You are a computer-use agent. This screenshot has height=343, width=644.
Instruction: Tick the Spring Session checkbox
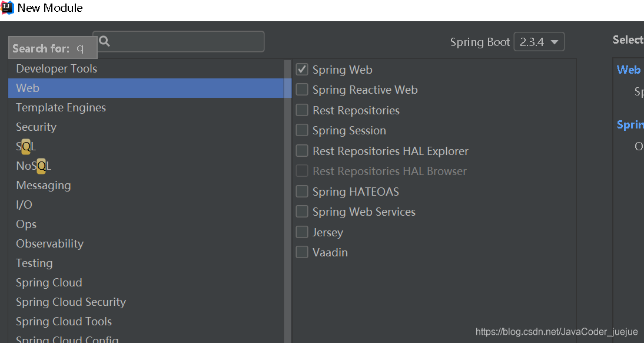coord(302,130)
